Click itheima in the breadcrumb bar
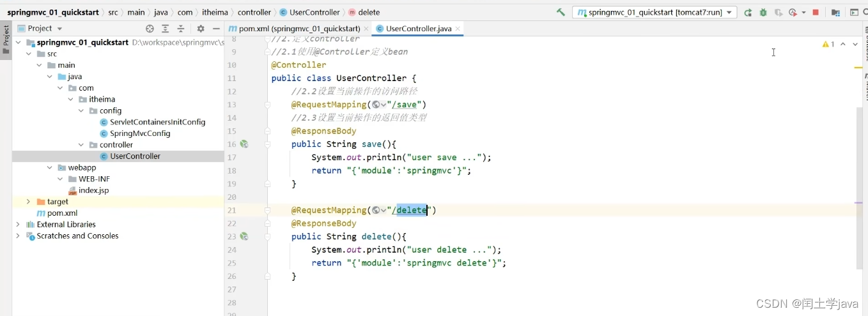This screenshot has width=868, height=316. click(x=215, y=12)
